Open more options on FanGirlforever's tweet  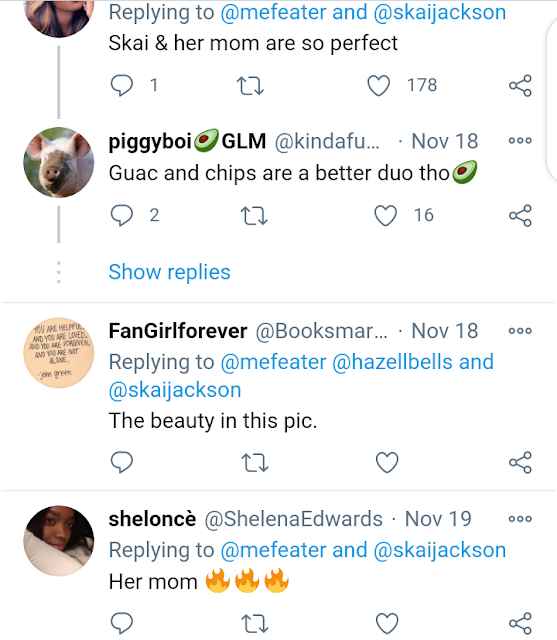pos(520,331)
